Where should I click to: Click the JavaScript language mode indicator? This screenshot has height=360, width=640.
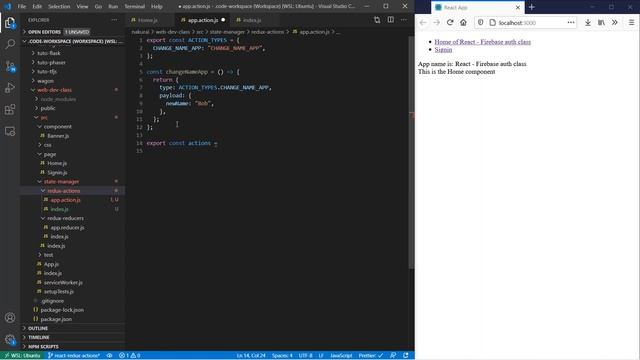point(341,356)
